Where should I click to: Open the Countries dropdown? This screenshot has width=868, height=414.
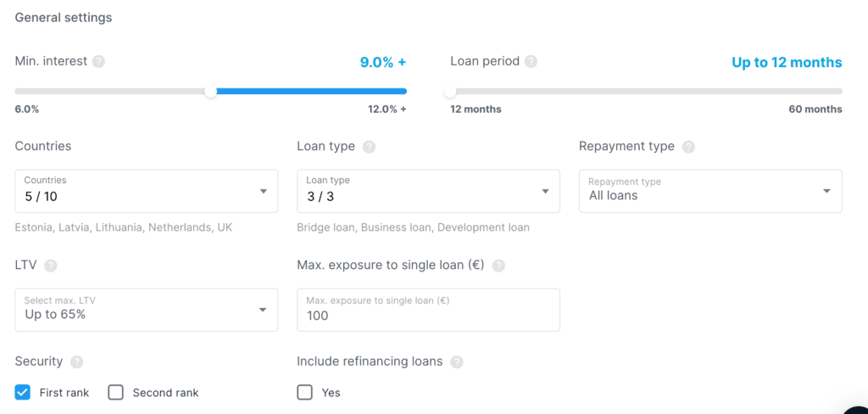point(146,191)
